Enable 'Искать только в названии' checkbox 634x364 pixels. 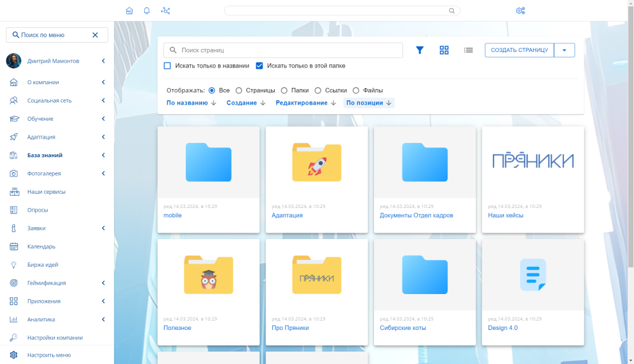pyautogui.click(x=167, y=66)
